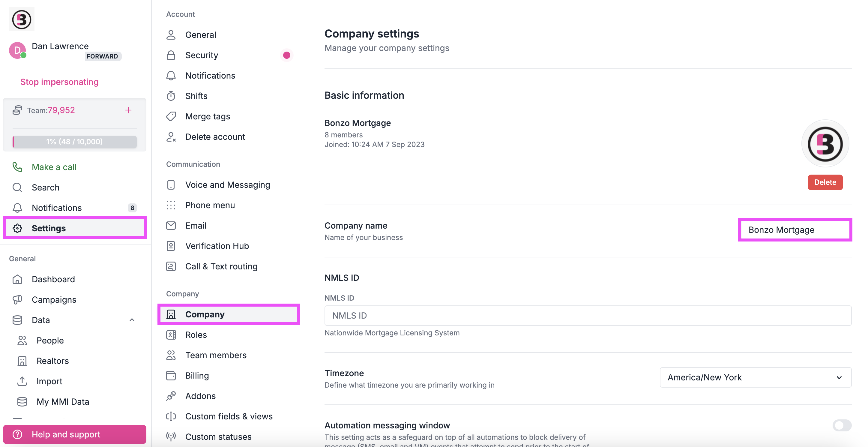The width and height of the screenshot is (868, 447).
Task: Click the Shifts stopwatch icon
Action: tap(171, 96)
